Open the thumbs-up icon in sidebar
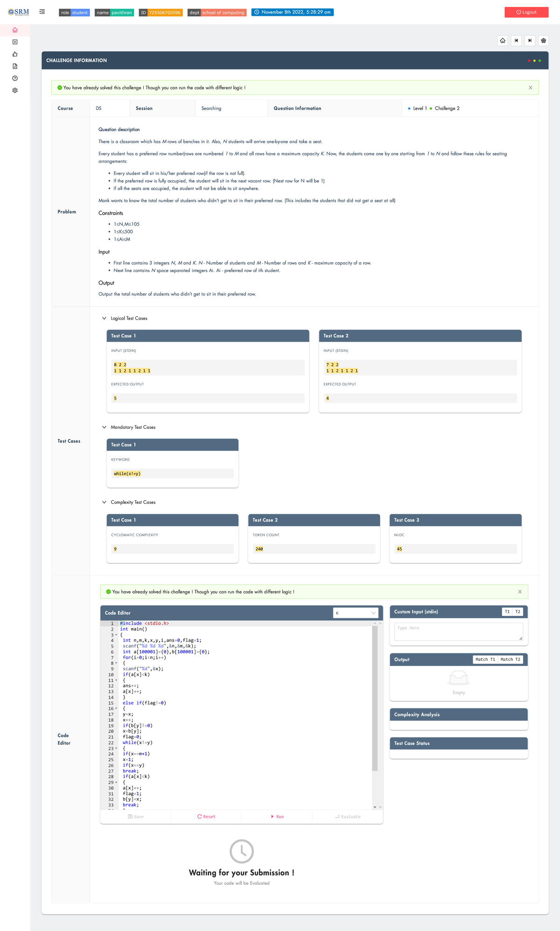This screenshot has height=931, width=560. click(x=15, y=54)
